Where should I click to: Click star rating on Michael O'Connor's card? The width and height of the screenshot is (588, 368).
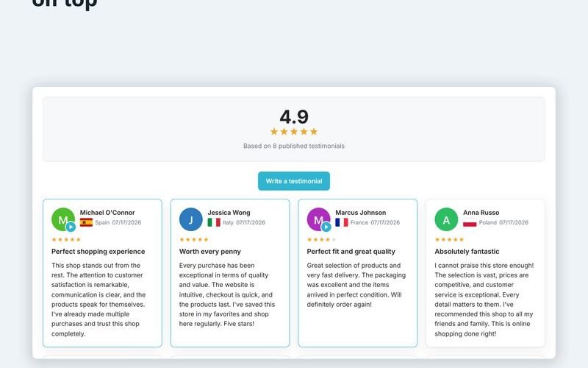[x=66, y=239]
